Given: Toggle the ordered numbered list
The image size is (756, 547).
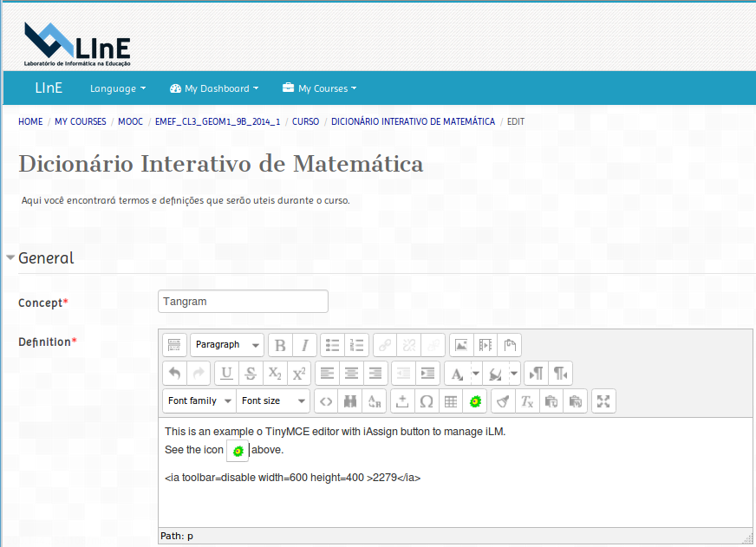Looking at the screenshot, I should [357, 345].
